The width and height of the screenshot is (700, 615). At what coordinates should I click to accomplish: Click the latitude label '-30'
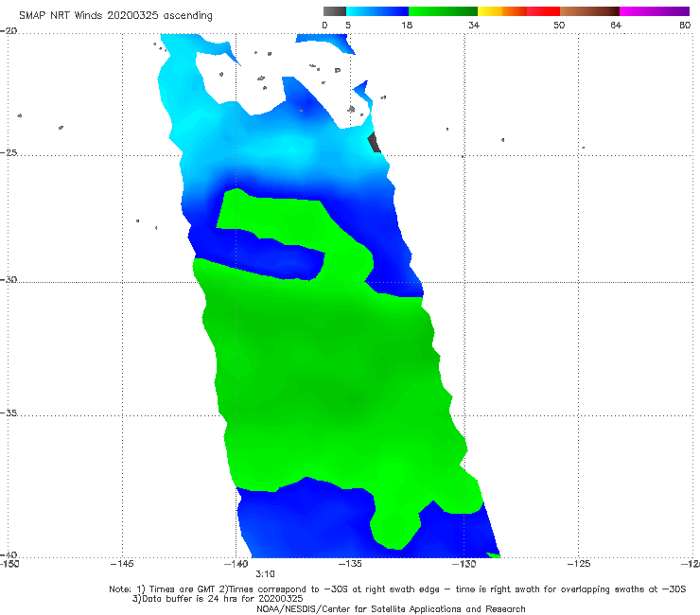pyautogui.click(x=9, y=279)
